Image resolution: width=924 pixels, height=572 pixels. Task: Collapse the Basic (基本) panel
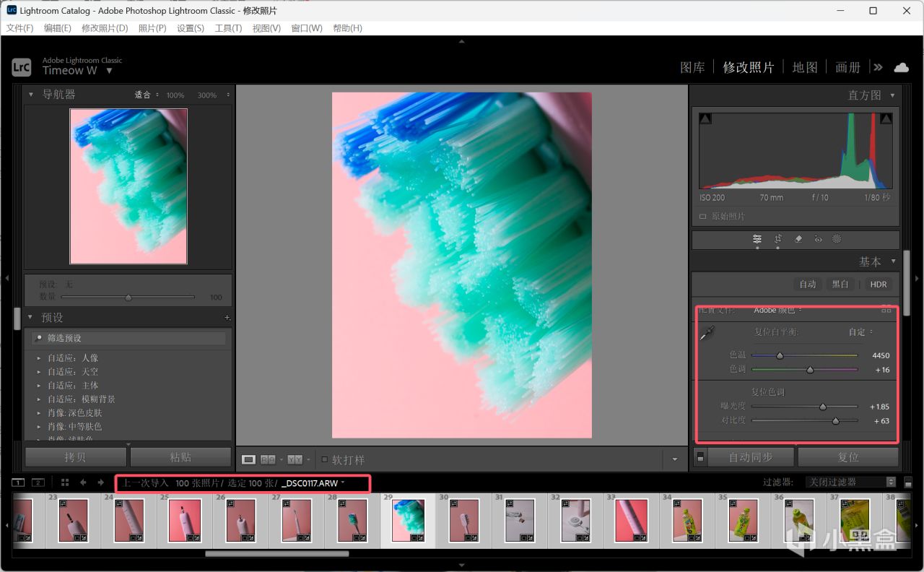(894, 261)
